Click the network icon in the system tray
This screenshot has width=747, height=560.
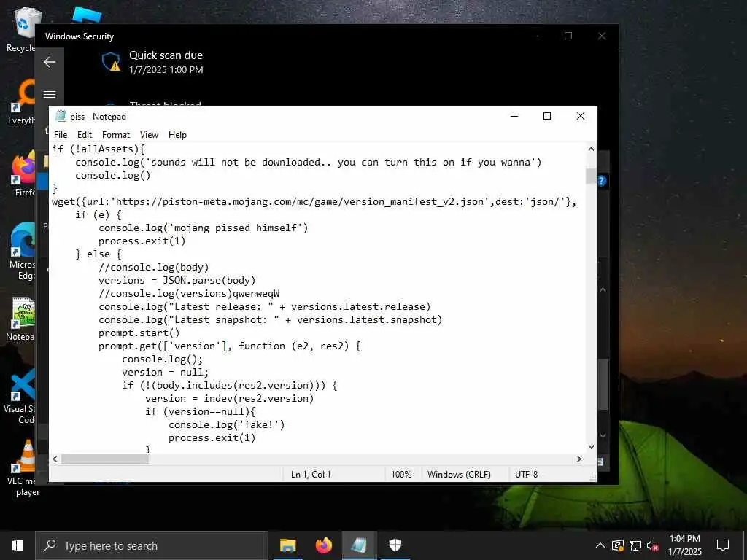[x=635, y=545]
